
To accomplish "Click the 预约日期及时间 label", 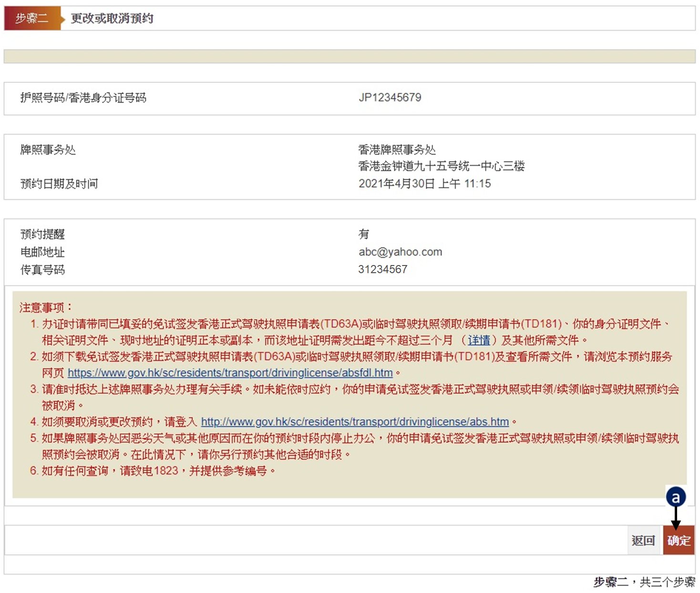I will tap(59, 184).
